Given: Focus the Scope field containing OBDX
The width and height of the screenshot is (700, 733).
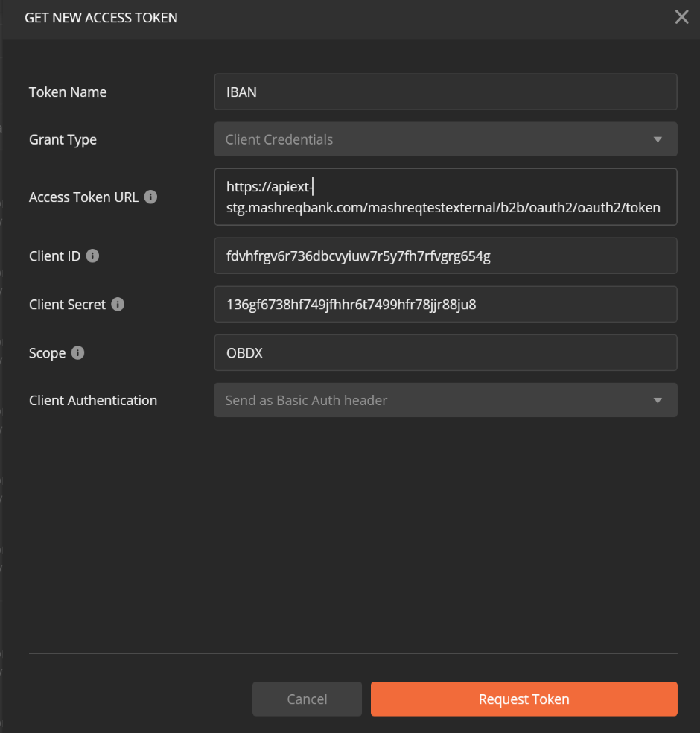Looking at the screenshot, I should (x=445, y=352).
